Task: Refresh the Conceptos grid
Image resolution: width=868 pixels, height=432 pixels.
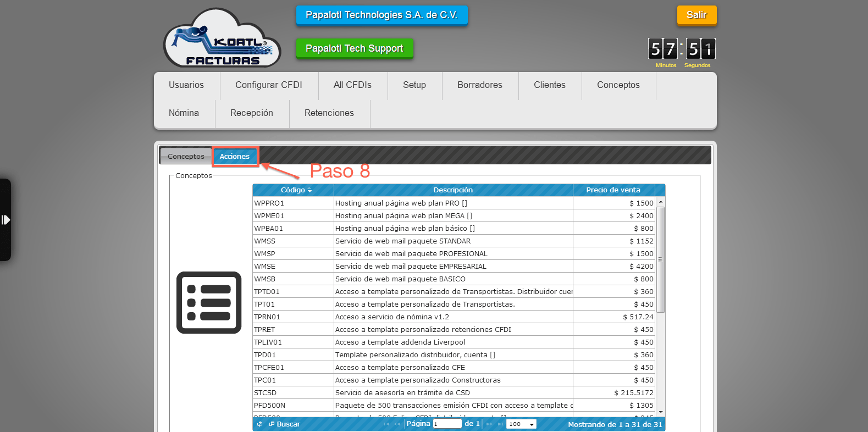Action: pos(260,424)
